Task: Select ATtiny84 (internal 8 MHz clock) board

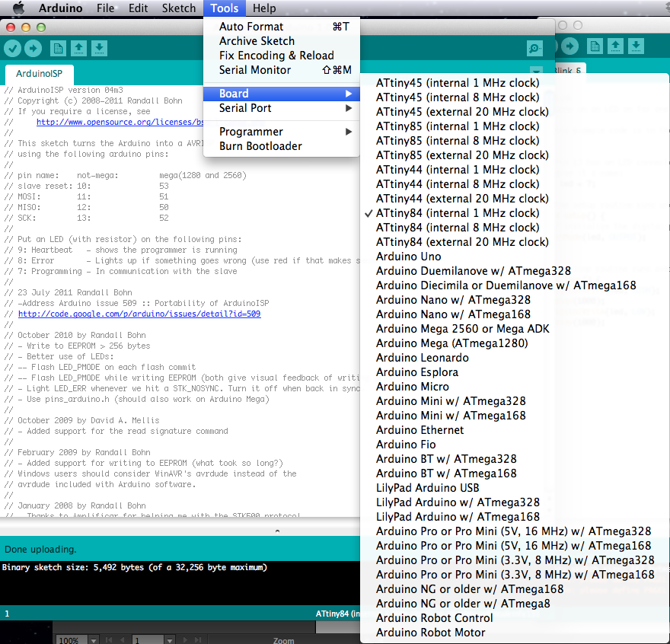Action: tap(515, 228)
